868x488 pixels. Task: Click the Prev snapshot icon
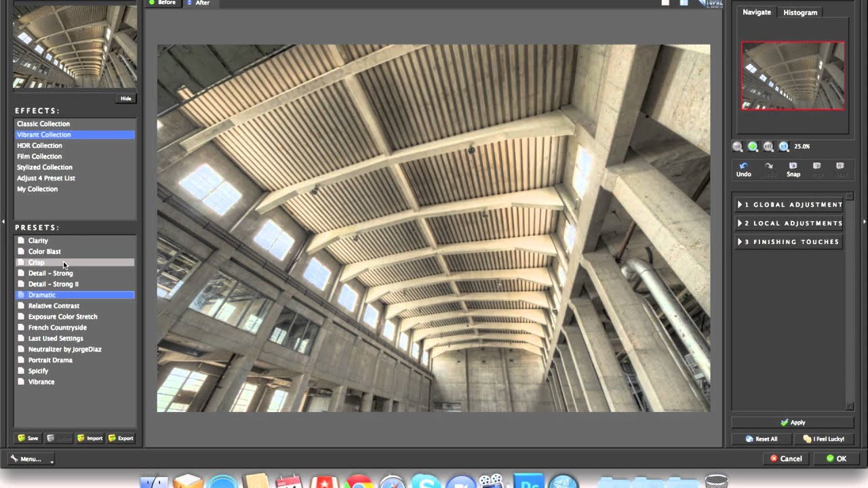click(x=817, y=169)
